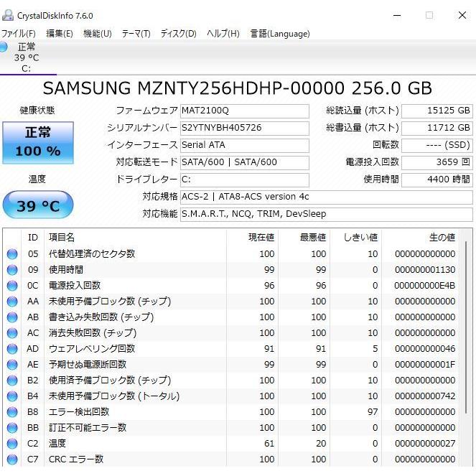
Task: Click status orb of row AC 消去失敗回数
Action: click(12, 332)
